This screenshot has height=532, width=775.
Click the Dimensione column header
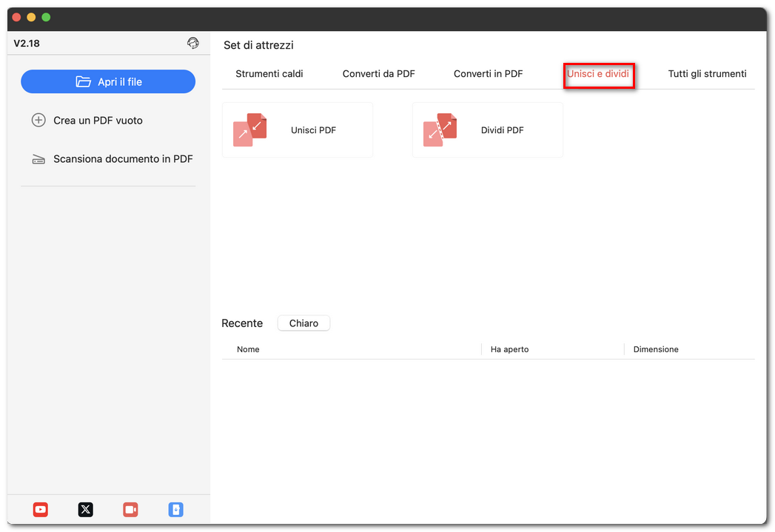pyautogui.click(x=656, y=349)
